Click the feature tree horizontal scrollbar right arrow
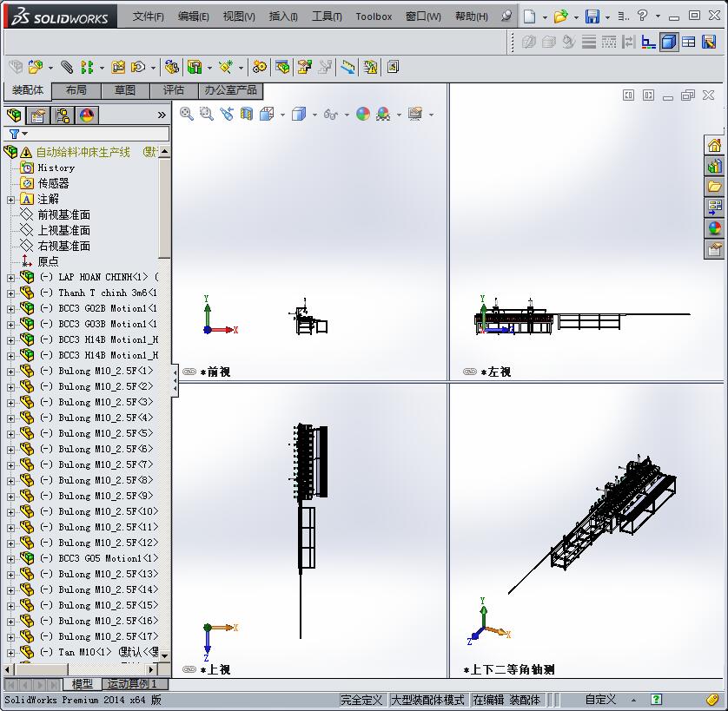This screenshot has height=711, width=728. coord(151,669)
